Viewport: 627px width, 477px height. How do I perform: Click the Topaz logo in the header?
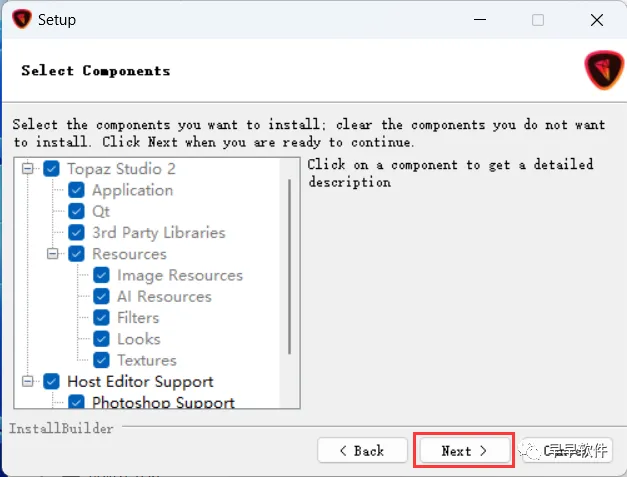604,70
